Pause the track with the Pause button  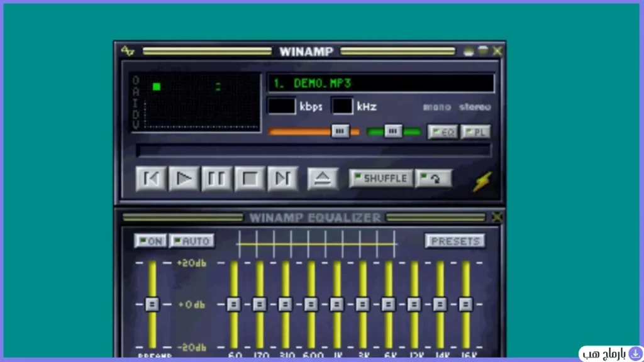click(216, 178)
